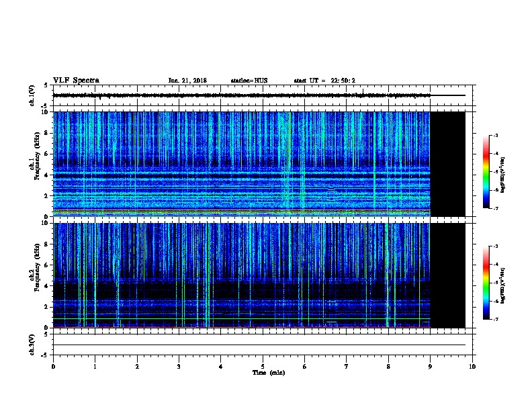Select the "start UT = 22:50: 2" text
This screenshot has height=411, width=532.
[x=324, y=81]
